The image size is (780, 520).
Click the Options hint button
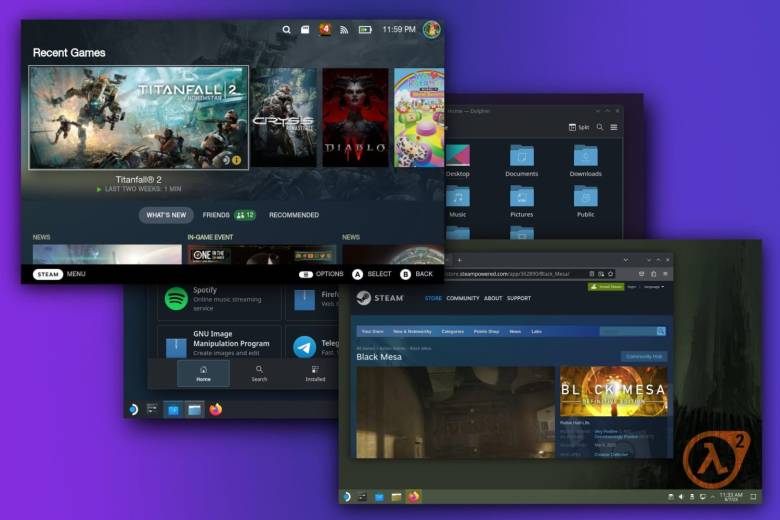tap(321, 274)
